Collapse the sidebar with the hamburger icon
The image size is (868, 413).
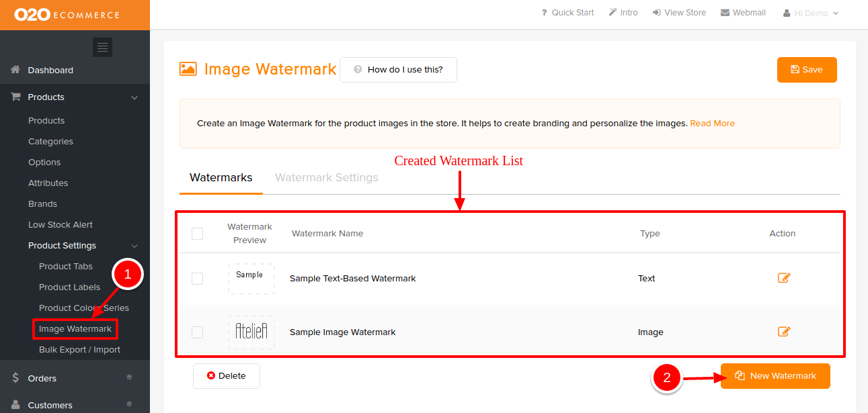pyautogui.click(x=102, y=47)
